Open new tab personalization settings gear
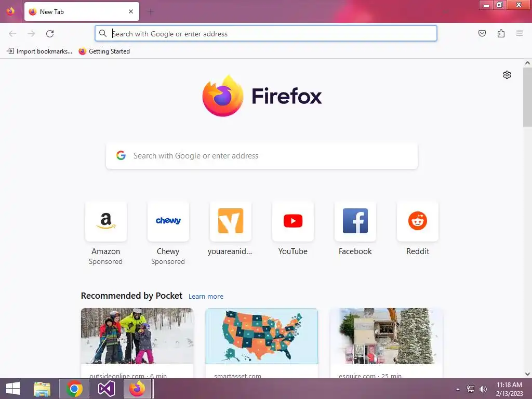 pyautogui.click(x=507, y=75)
